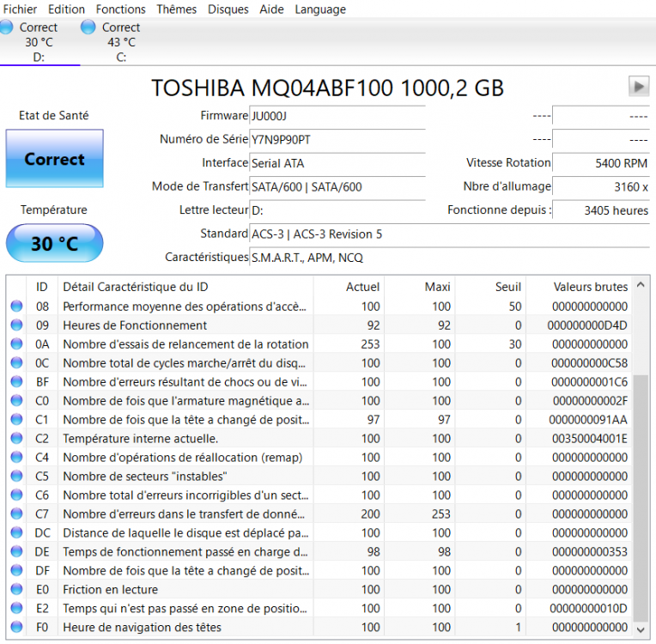
Task: Click status orb of attribute E2 row
Action: tap(16, 608)
